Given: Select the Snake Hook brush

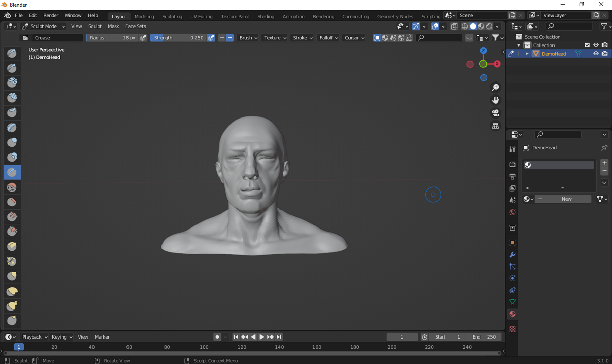Looking at the screenshot, I should pyautogui.click(x=12, y=306).
